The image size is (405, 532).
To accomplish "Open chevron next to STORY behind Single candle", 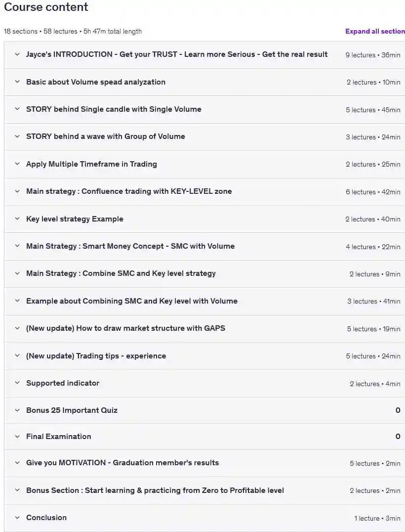I will (17, 109).
